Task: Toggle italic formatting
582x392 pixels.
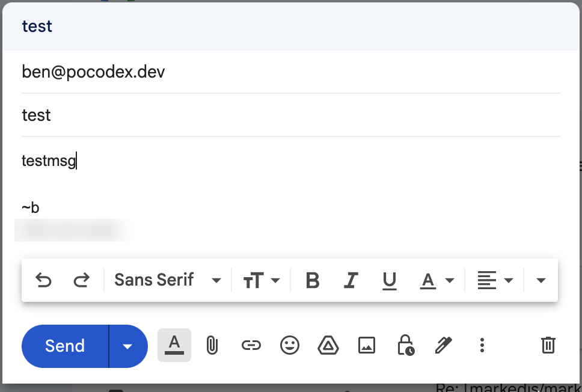Action: 351,280
